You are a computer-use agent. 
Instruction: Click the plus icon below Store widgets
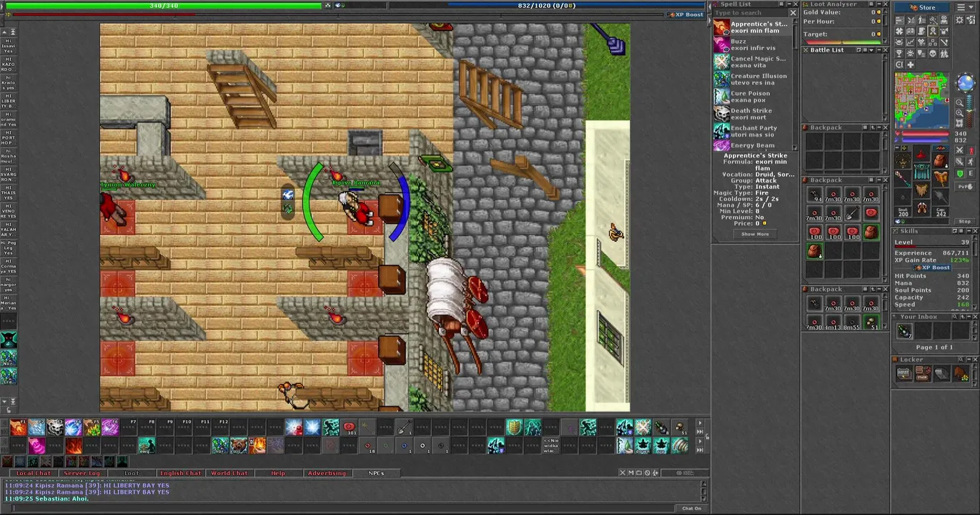910,64
